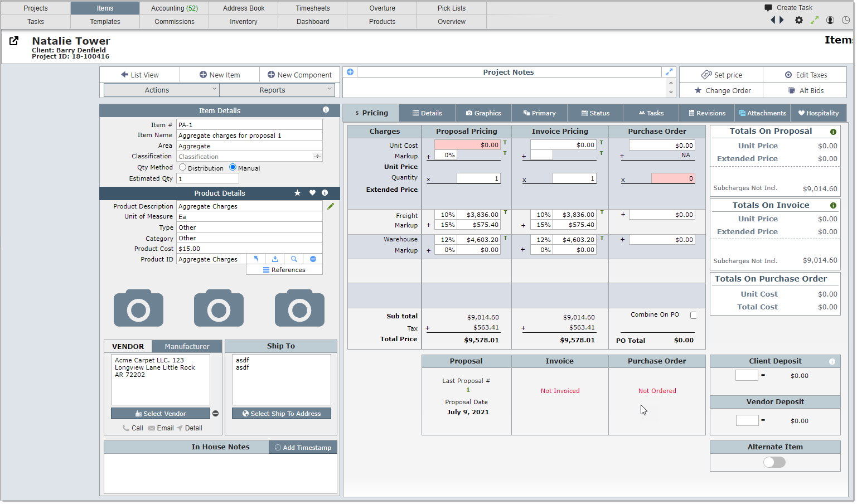The height and width of the screenshot is (504, 857).
Task: Select the Manual qty method radio
Action: coord(233,167)
